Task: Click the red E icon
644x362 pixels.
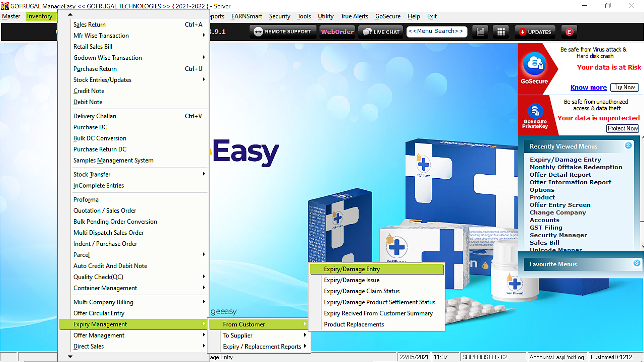Action: [x=569, y=32]
